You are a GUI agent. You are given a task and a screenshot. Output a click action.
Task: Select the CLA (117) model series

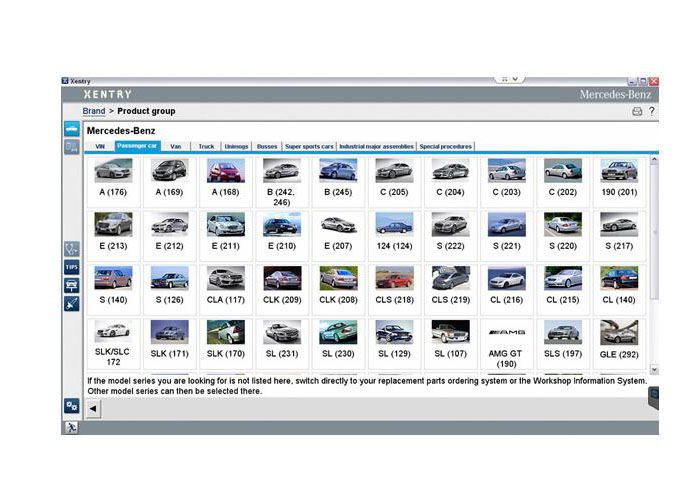click(x=226, y=289)
